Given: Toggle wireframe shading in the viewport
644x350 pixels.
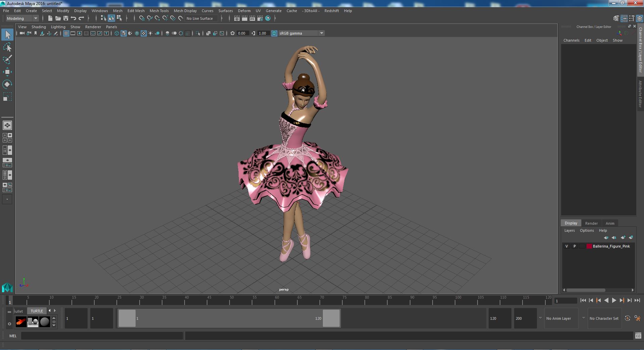Looking at the screenshot, I should click(117, 33).
